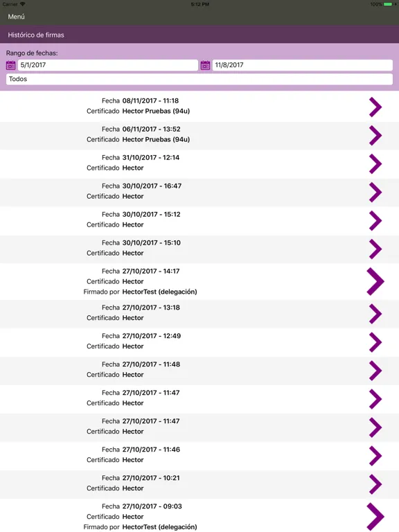Click the Rango de fechas label
Image resolution: width=399 pixels, height=532 pixels.
(x=32, y=53)
